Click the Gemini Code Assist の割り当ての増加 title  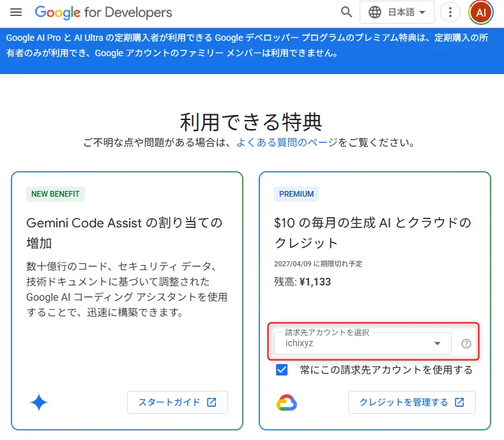click(125, 232)
